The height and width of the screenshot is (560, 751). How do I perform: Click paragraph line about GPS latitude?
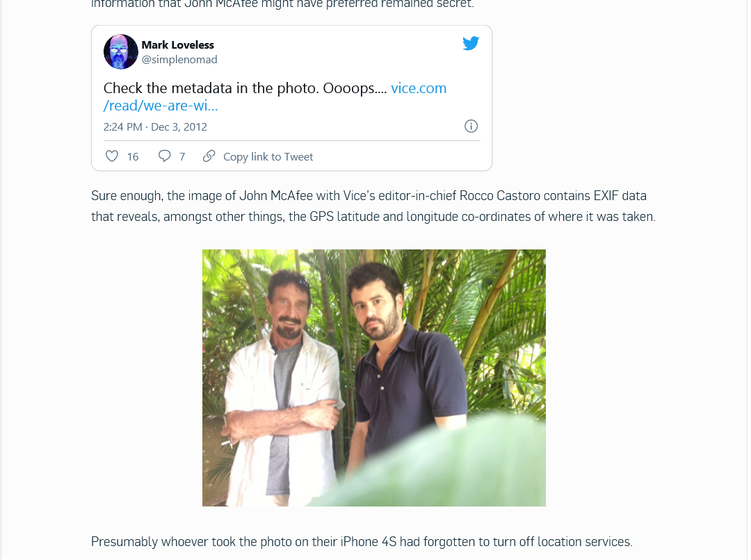click(373, 217)
